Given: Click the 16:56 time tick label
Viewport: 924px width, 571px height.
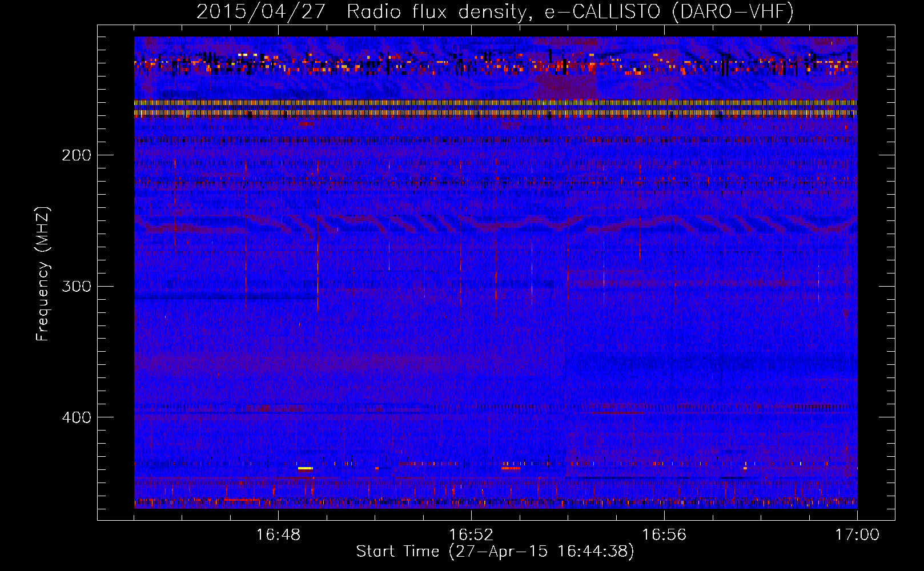Looking at the screenshot, I should (x=664, y=535).
